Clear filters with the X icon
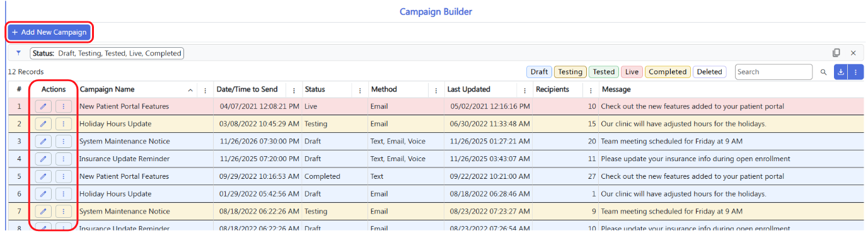Image resolution: width=868 pixels, height=238 pixels. coord(854,53)
